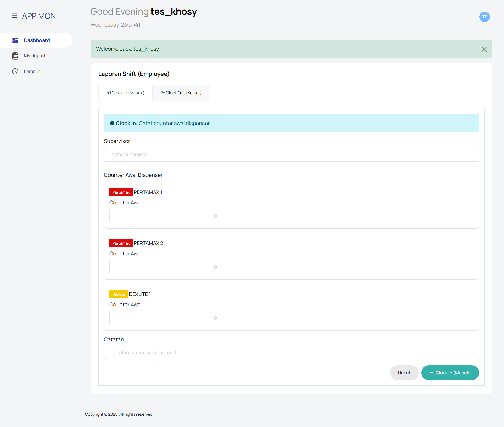Click the APP MON logo
This screenshot has height=427, width=504.
[x=39, y=16]
